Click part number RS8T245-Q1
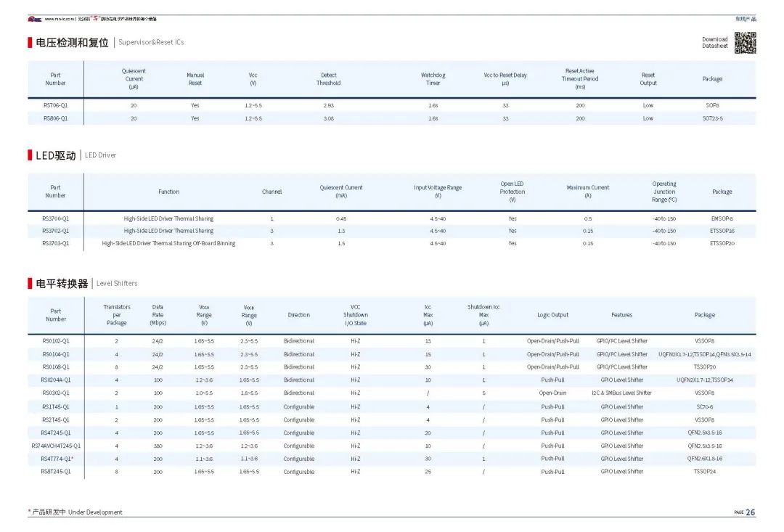This screenshot has height=532, width=784. (56, 472)
